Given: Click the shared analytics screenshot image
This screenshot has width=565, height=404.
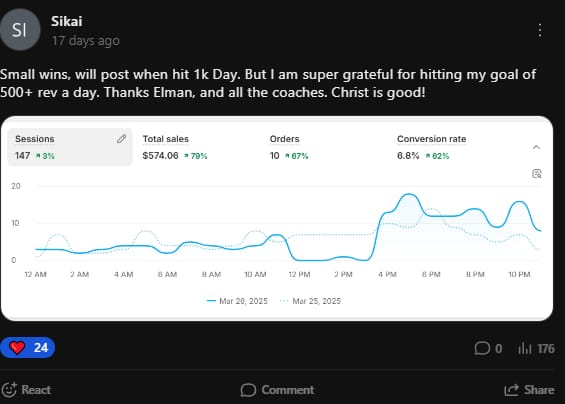Looking at the screenshot, I should tap(277, 218).
